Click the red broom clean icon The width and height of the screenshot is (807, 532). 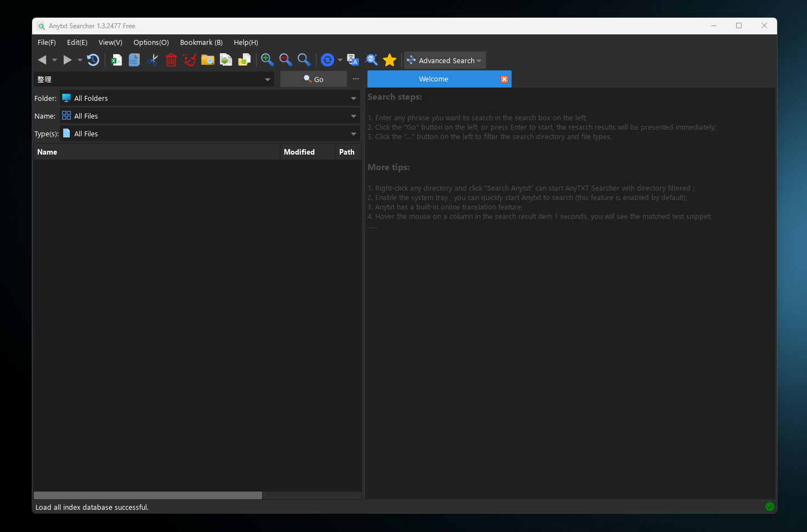point(190,60)
